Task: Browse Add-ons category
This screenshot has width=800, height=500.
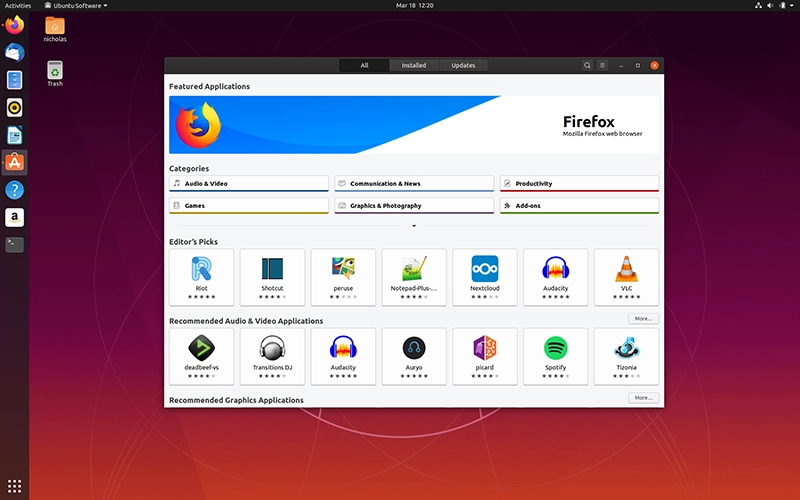Action: point(580,206)
